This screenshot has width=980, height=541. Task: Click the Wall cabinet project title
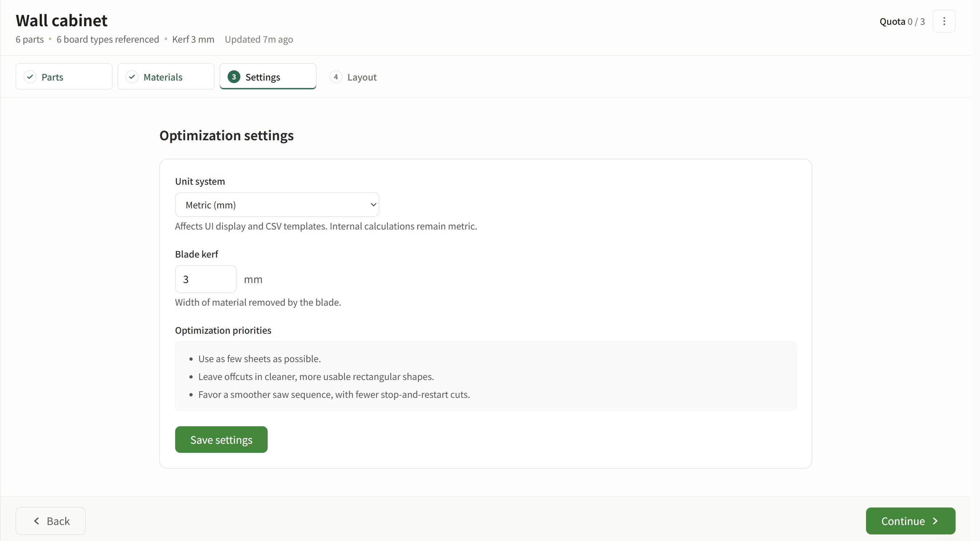(x=62, y=20)
